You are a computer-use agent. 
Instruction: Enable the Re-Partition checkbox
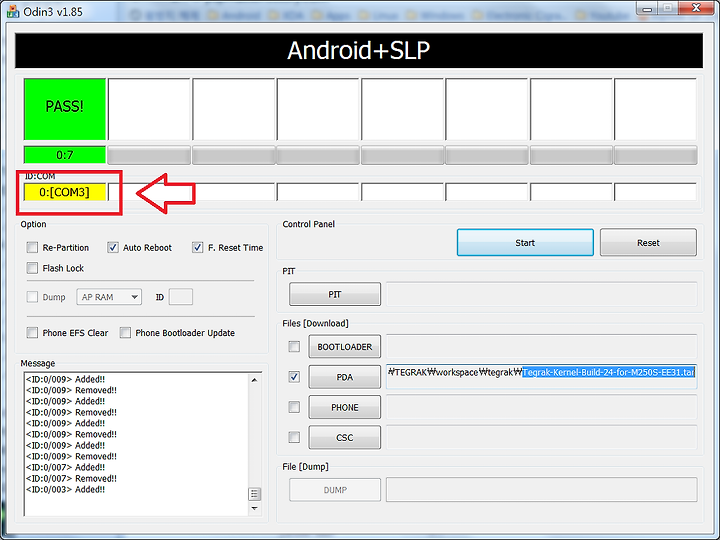(x=32, y=248)
